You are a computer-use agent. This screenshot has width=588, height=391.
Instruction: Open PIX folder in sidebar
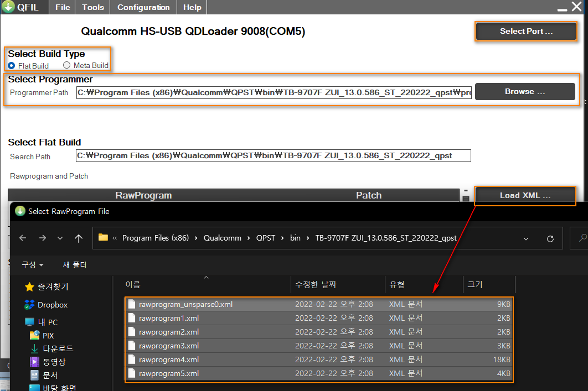(x=42, y=336)
